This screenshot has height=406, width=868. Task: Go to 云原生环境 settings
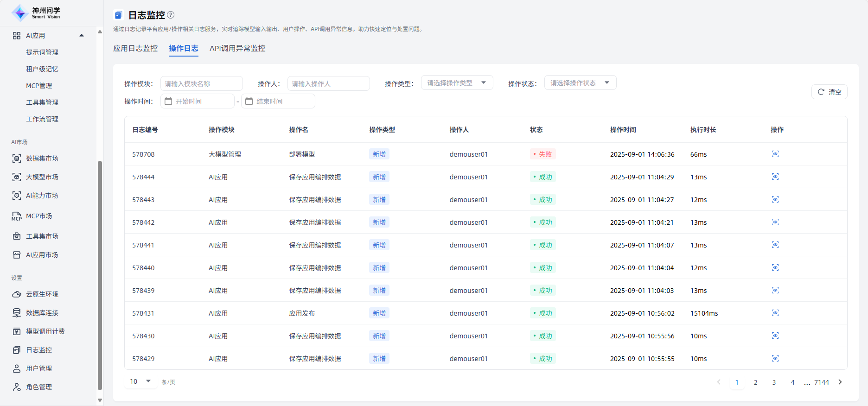click(x=42, y=294)
